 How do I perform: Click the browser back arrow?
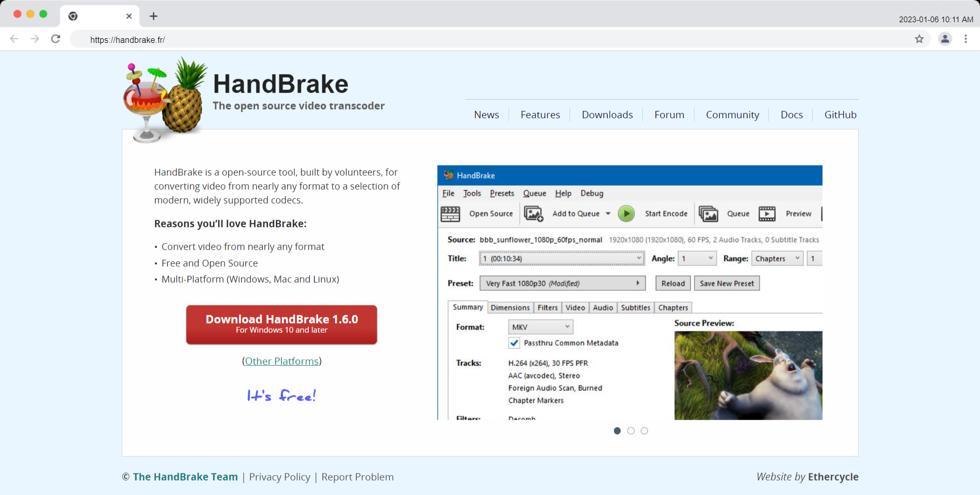(x=14, y=39)
